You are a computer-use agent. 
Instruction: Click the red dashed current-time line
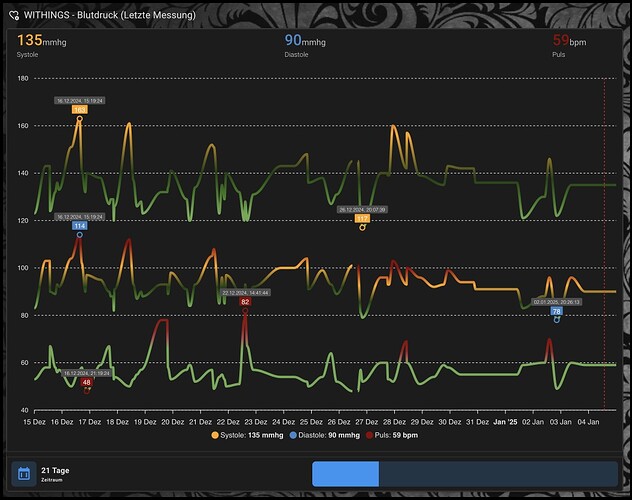coord(604,244)
